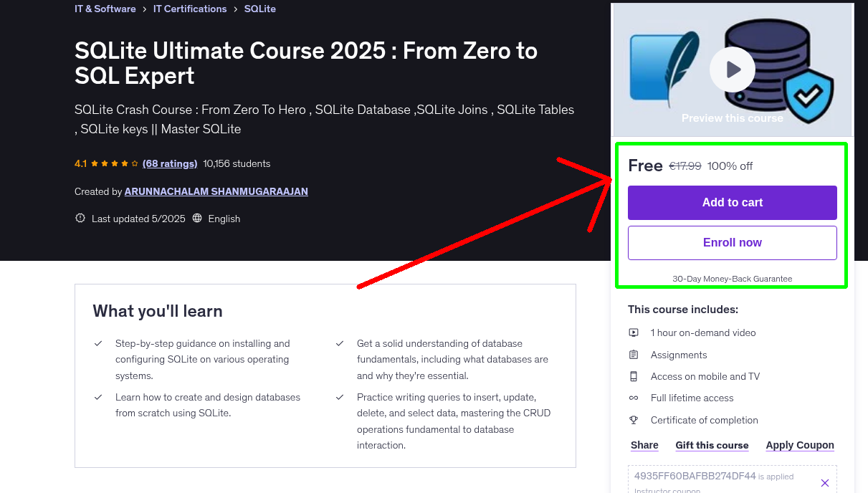
Task: Click the certificate of completion trophy icon
Action: [x=634, y=420]
